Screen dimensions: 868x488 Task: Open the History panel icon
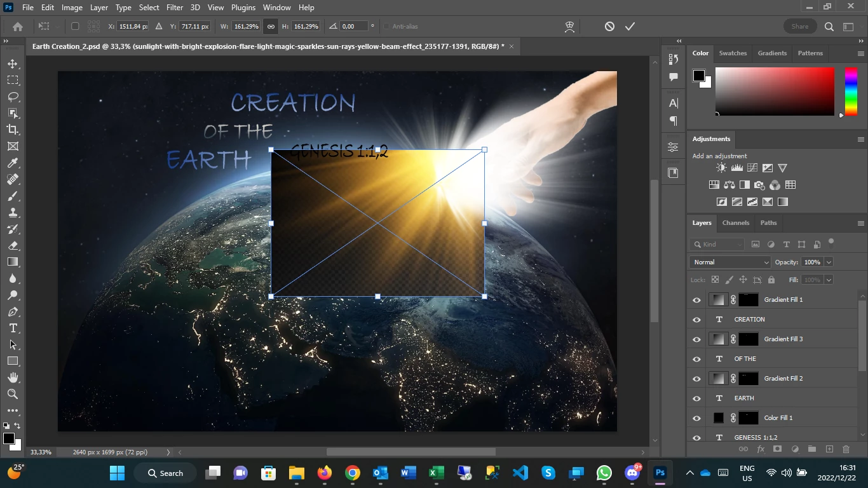pos(674,59)
